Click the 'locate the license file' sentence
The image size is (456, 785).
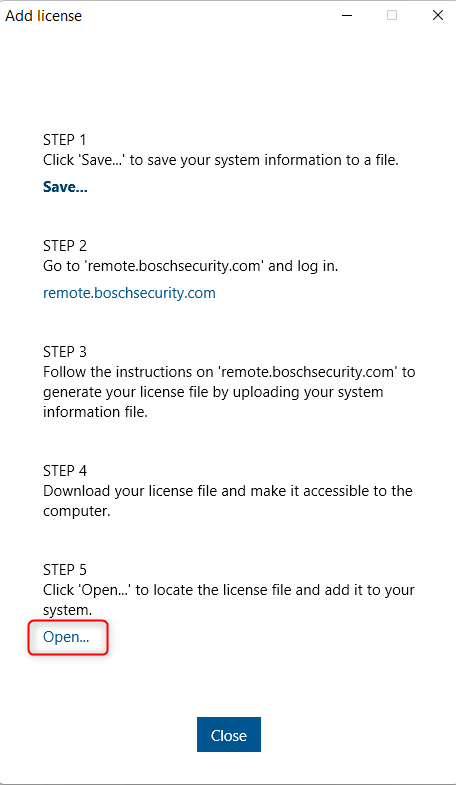(x=229, y=590)
